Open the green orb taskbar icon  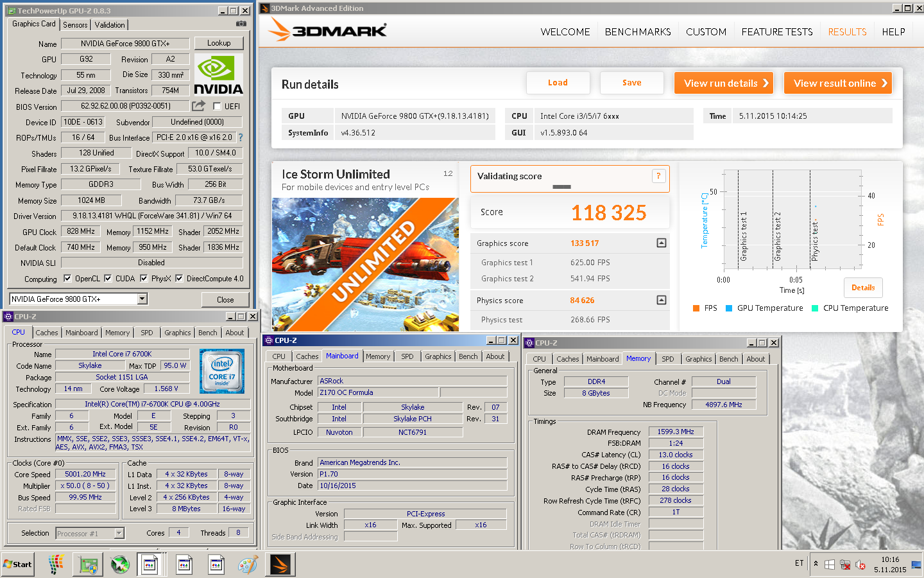coord(120,565)
